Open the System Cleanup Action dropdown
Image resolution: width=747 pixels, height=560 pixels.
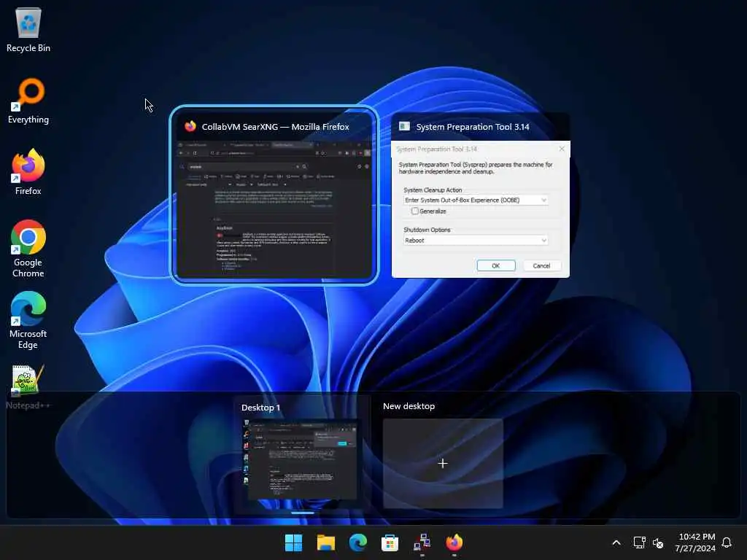(x=476, y=200)
